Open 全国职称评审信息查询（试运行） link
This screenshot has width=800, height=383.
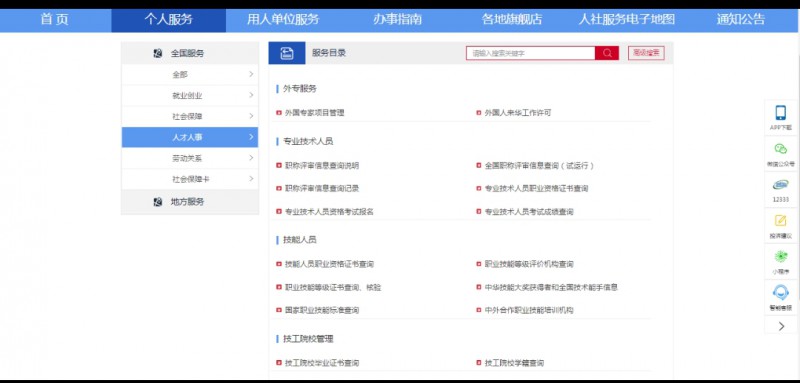tap(540, 166)
